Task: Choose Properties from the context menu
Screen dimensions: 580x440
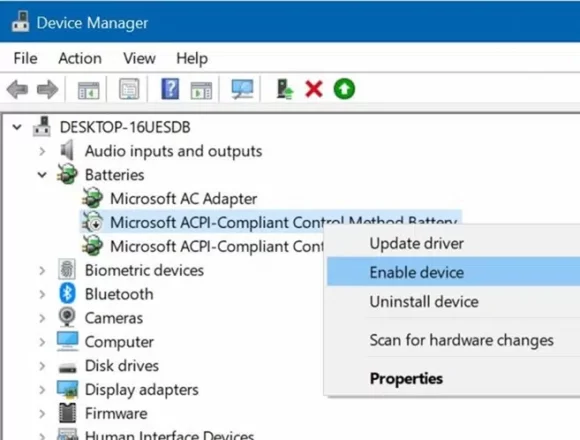Action: (x=453, y=378)
